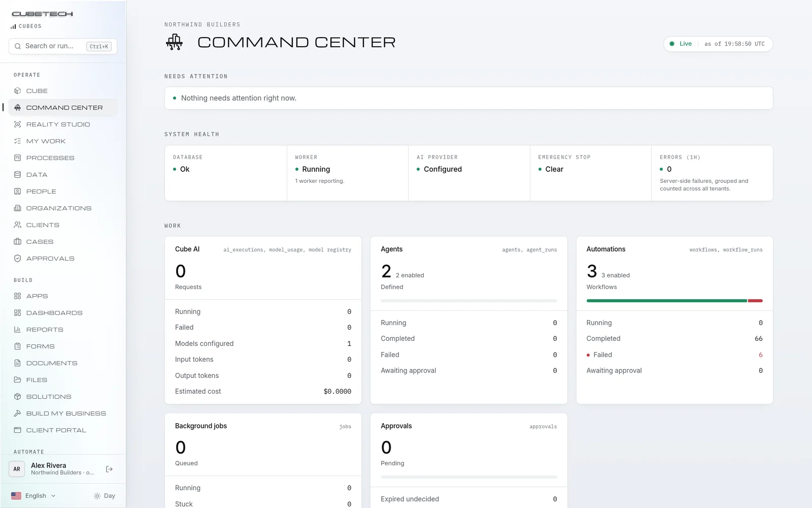The width and height of the screenshot is (812, 508).
Task: Click the Approvals card title
Action: point(396,426)
